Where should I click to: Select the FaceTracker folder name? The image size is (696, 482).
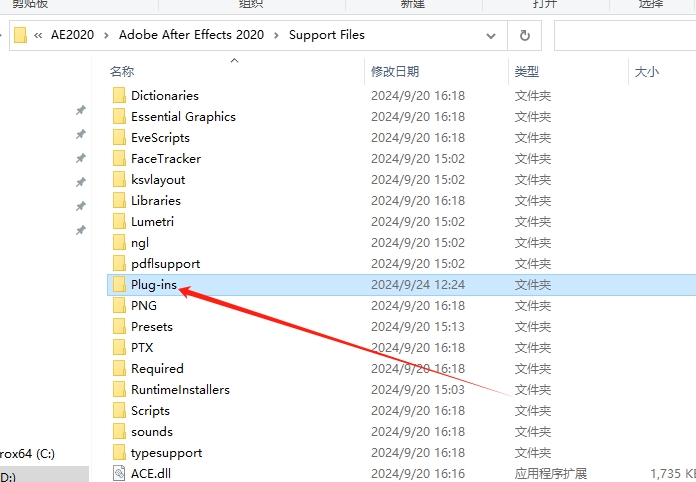click(x=166, y=158)
